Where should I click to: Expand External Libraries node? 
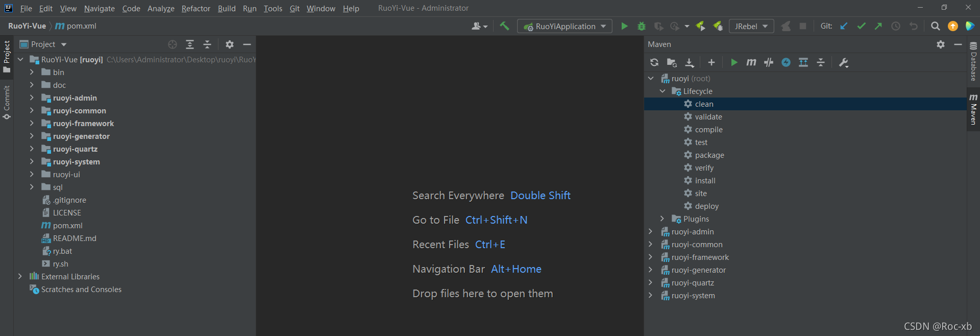tap(20, 276)
